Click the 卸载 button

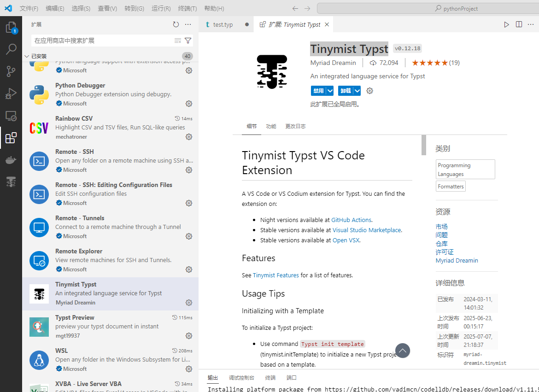[346, 91]
